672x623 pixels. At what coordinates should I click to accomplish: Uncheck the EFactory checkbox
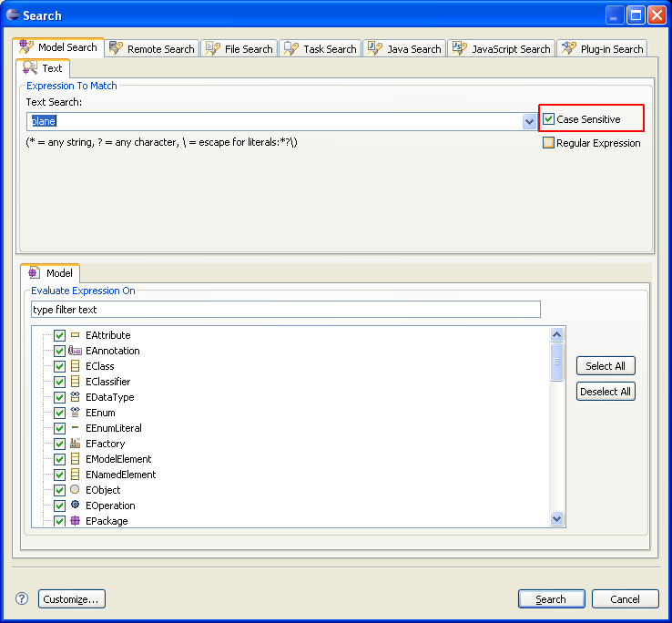[59, 444]
